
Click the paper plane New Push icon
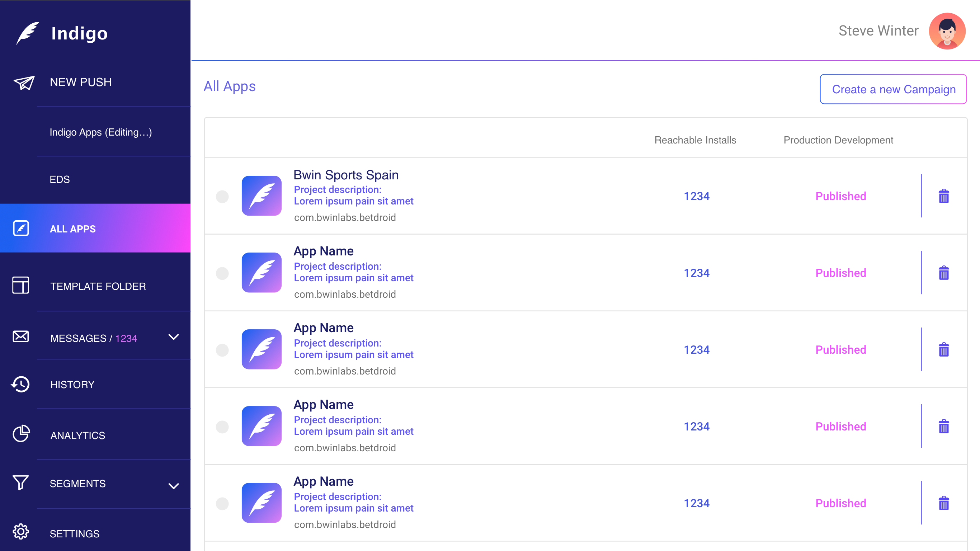point(24,82)
